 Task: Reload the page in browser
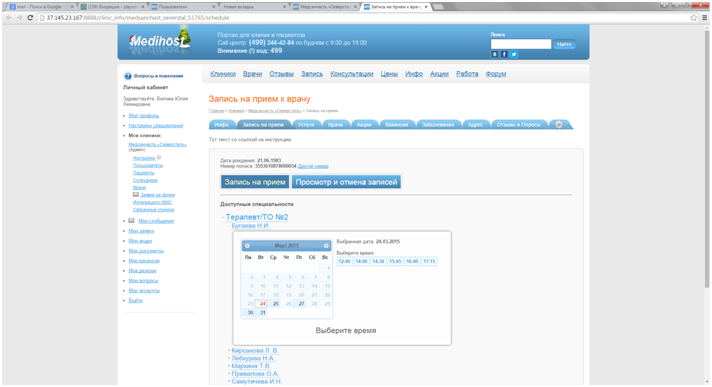(x=30, y=18)
